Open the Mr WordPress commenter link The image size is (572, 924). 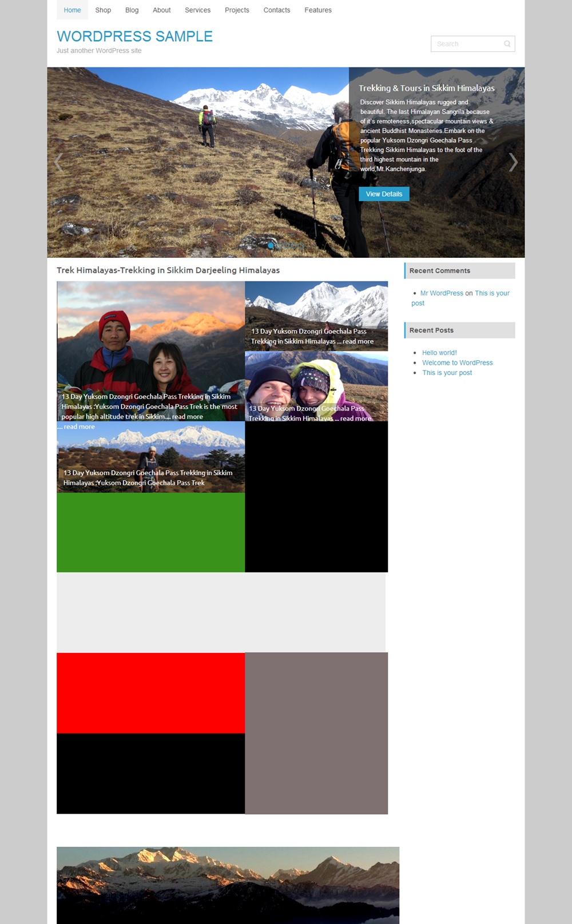pos(442,293)
